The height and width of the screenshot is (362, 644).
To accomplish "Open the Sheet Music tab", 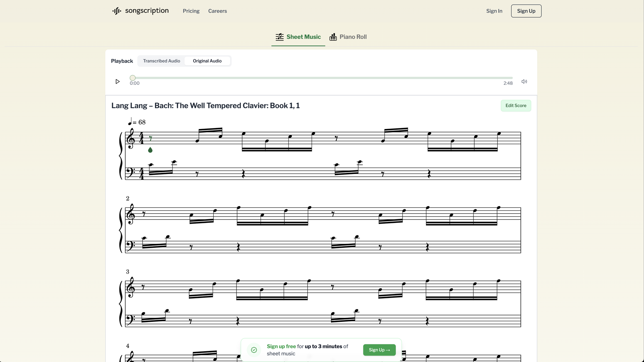I will (303, 37).
